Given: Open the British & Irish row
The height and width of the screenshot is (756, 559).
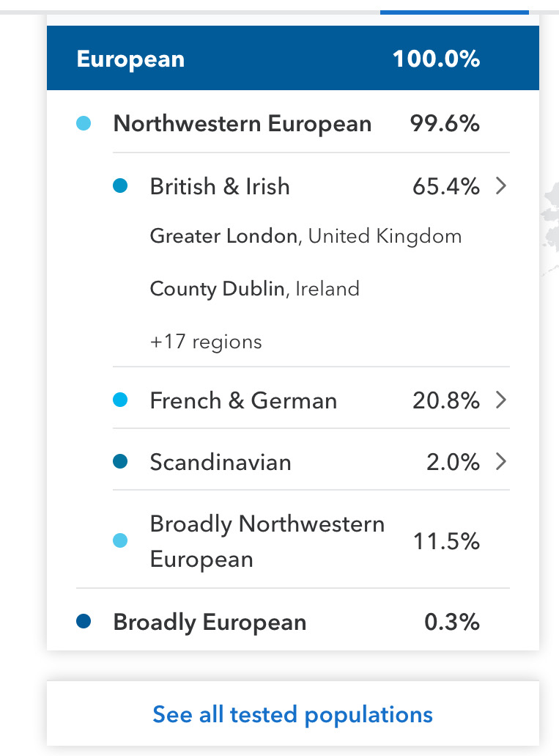Looking at the screenshot, I should click(x=311, y=186).
